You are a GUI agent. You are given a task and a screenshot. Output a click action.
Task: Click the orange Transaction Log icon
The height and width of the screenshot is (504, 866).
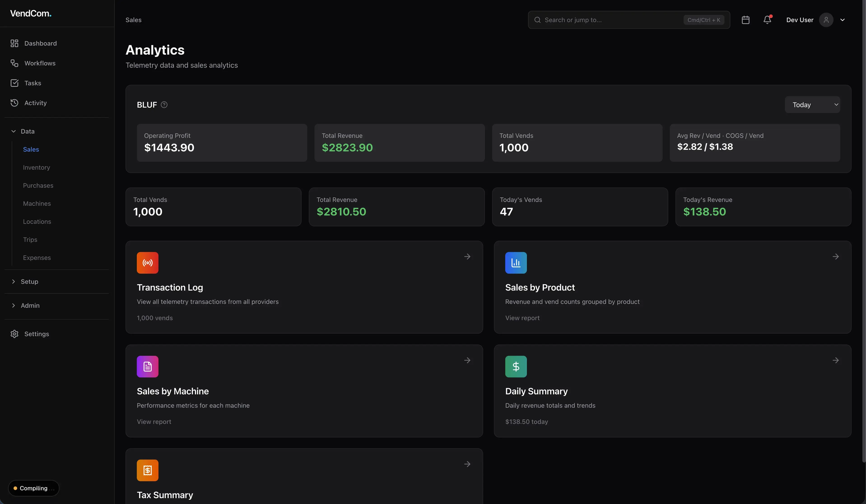pos(147,263)
